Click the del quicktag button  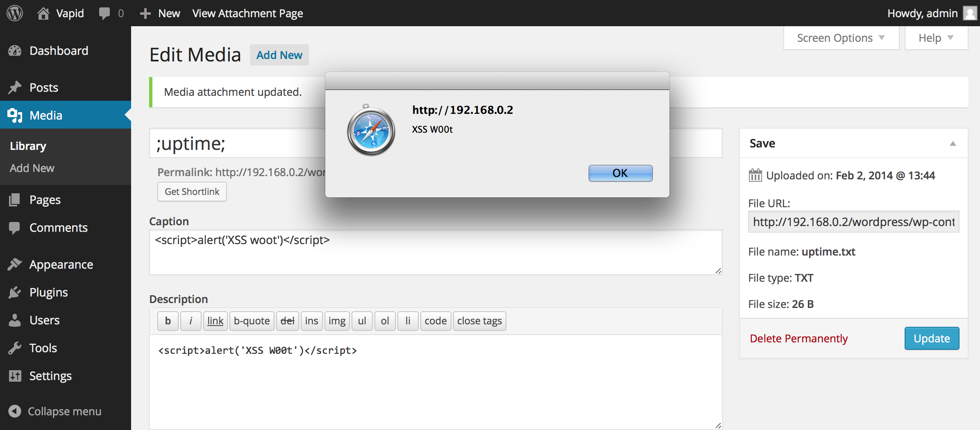(288, 321)
